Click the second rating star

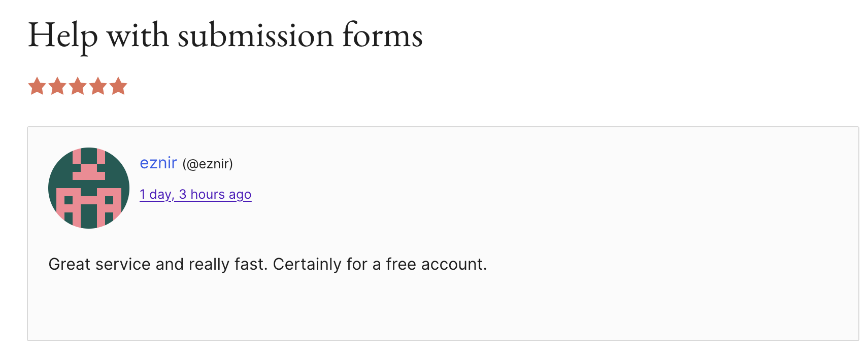pyautogui.click(x=57, y=86)
